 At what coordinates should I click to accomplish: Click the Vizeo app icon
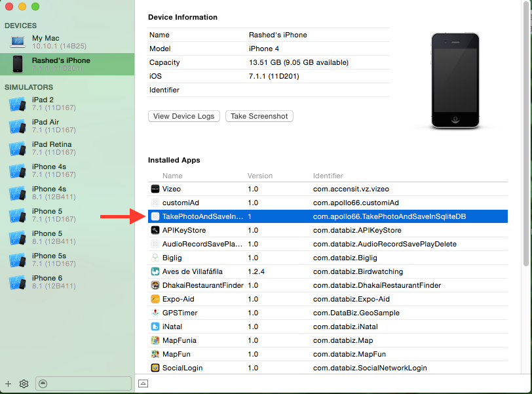(x=155, y=189)
